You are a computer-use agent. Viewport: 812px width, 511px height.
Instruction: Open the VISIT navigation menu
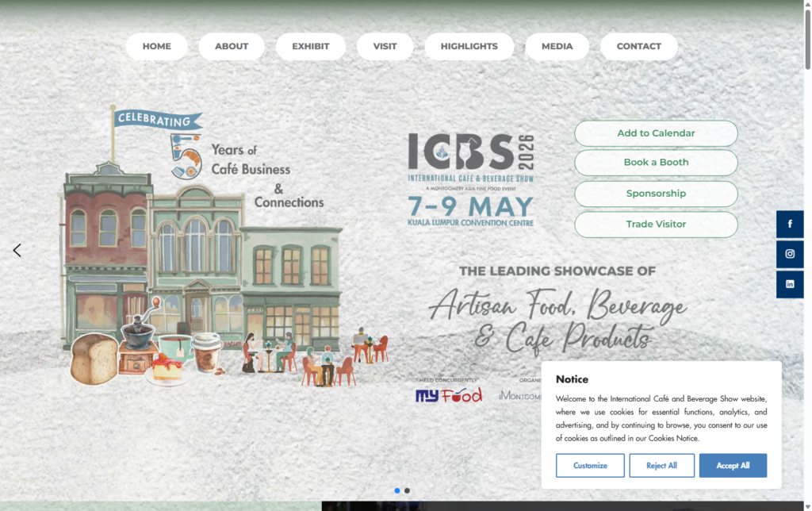(x=385, y=46)
